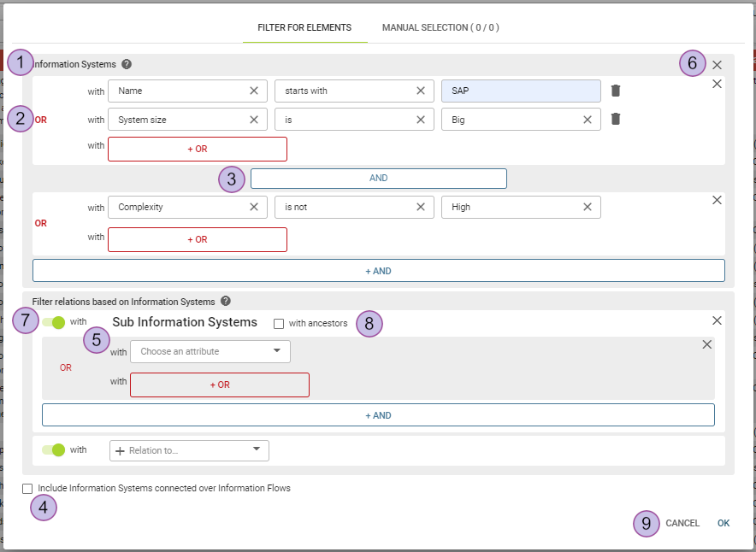Enable the 'with ancestors' checkbox

279,324
